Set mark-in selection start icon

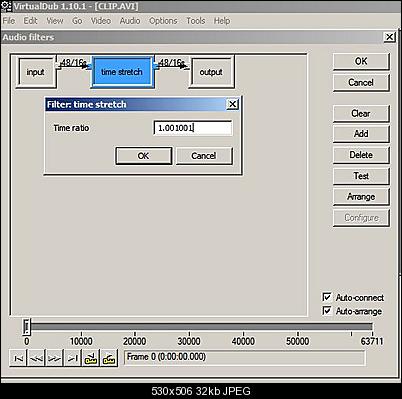point(91,358)
